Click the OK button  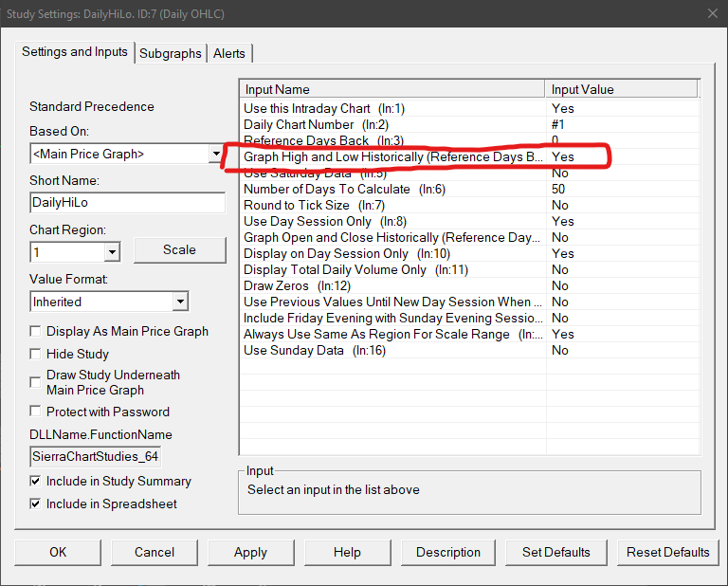click(58, 552)
